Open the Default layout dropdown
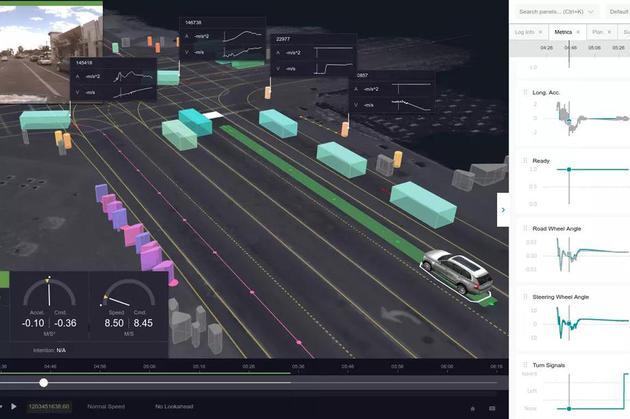The width and height of the screenshot is (630, 419). (618, 11)
